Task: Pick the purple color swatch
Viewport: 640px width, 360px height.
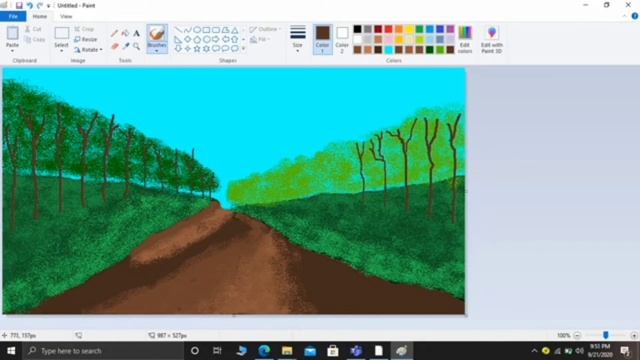Action: [x=450, y=29]
